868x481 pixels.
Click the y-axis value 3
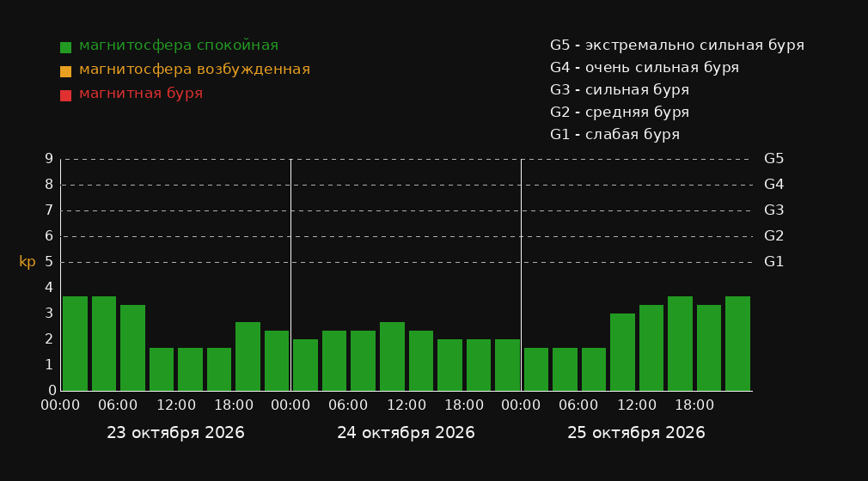tap(49, 314)
